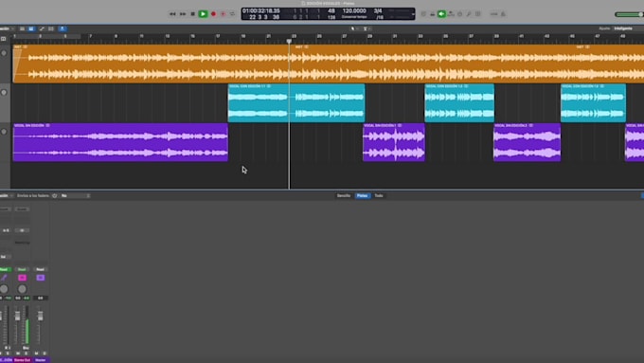Click the cyan track's header button
Screen dimensions: 644x363
[4, 93]
